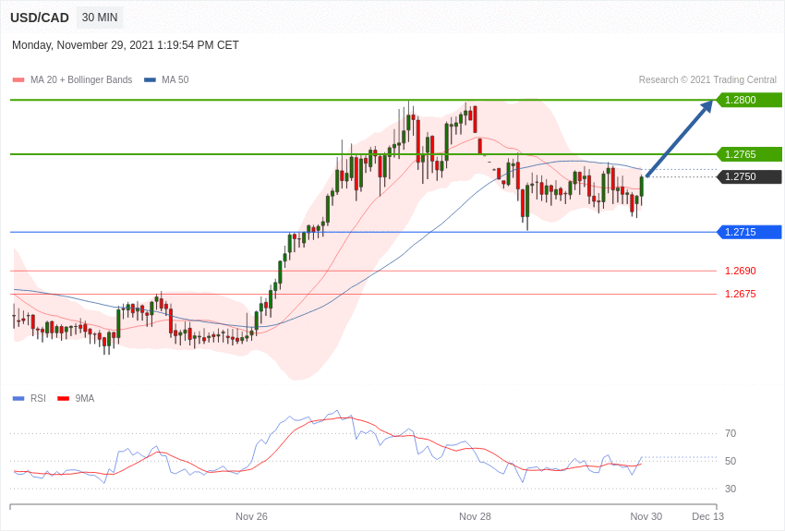This screenshot has height=532, width=785.
Task: Click the 9MA legend label
Action: click(x=85, y=398)
